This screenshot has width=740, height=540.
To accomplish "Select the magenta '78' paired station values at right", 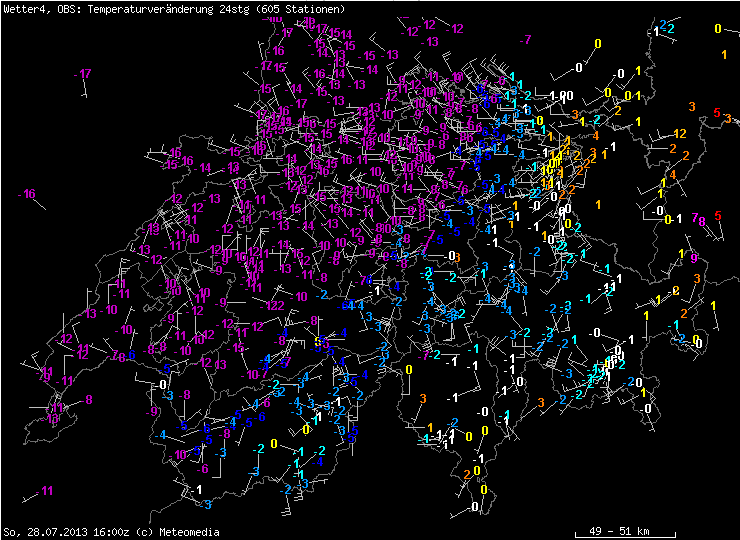I will (x=698, y=218).
